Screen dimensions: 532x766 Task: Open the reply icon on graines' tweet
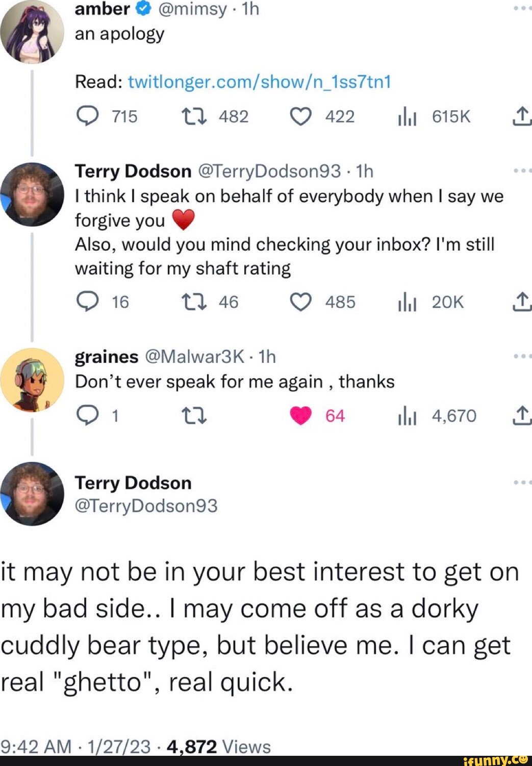pos(89,416)
